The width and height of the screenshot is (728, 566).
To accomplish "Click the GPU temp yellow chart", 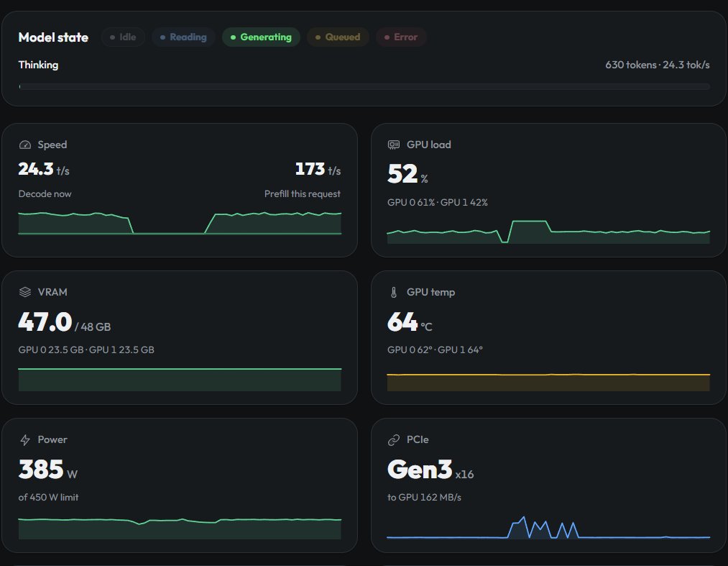I will tap(548, 382).
